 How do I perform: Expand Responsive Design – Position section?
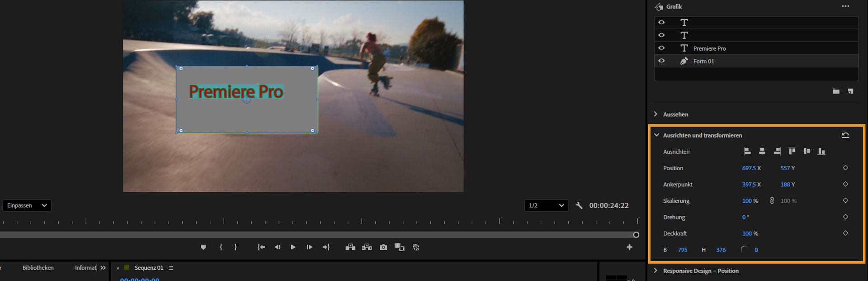656,271
